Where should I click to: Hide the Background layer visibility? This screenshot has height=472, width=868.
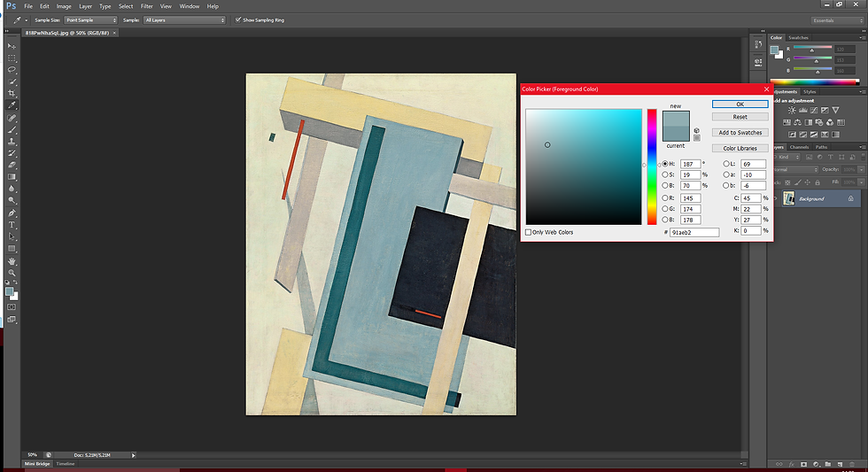pyautogui.click(x=775, y=198)
